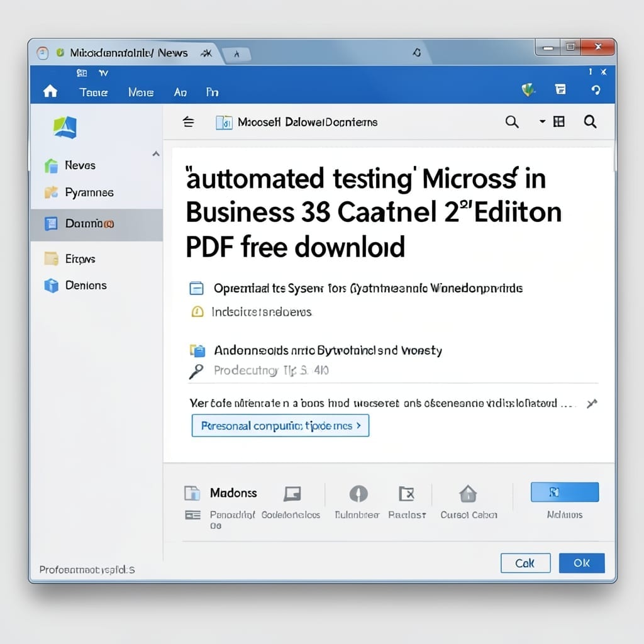This screenshot has height=644, width=644.
Task: Click the blue Ndoltons button
Action: (x=565, y=492)
